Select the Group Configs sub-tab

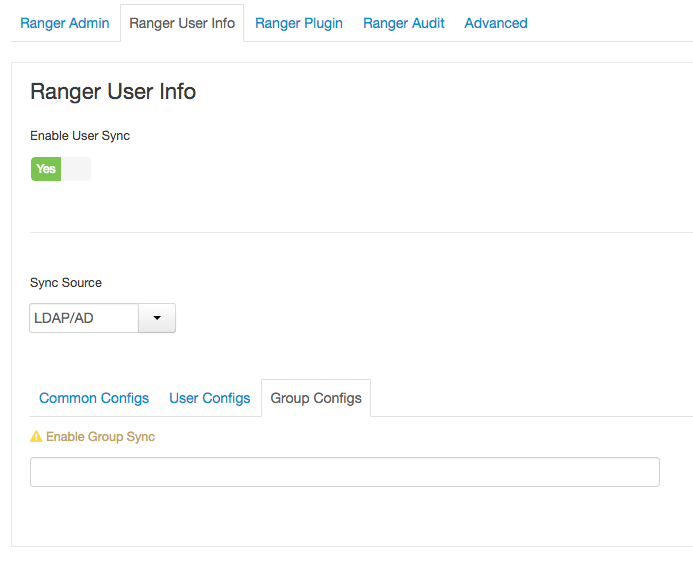point(316,398)
